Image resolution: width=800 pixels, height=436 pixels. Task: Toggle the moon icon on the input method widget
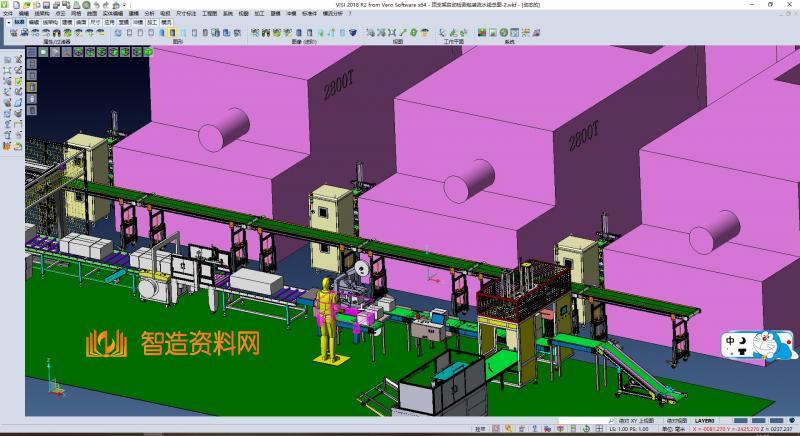[745, 341]
